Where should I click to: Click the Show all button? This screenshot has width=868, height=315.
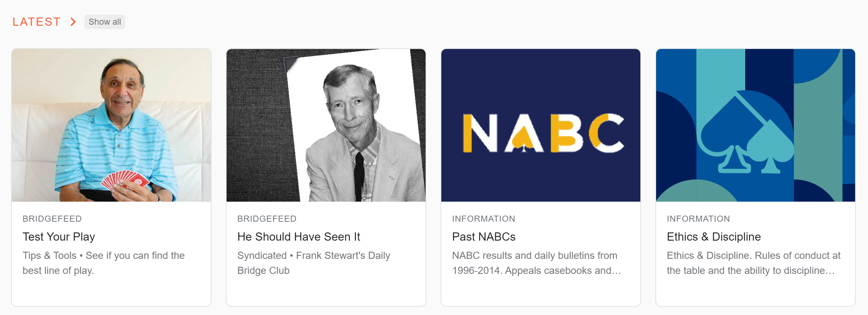[x=105, y=22]
